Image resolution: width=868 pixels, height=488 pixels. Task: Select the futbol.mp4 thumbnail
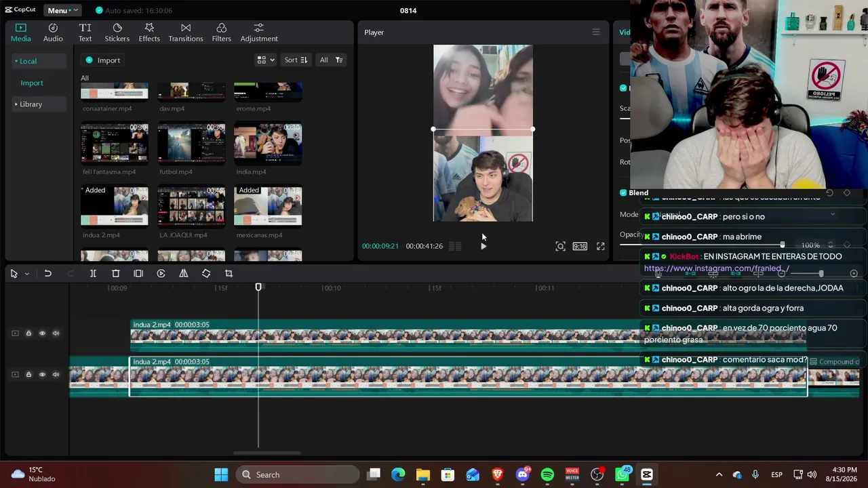[191, 143]
